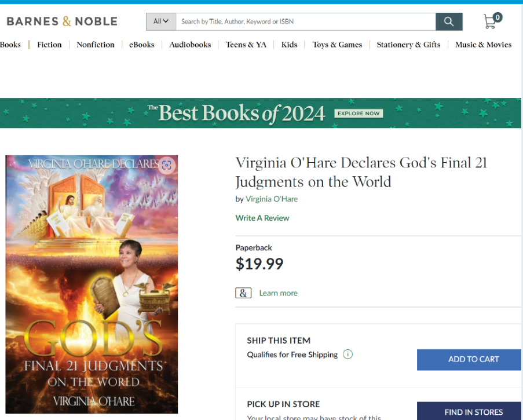Viewport: 523px width, 420px height.
Task: Select the eBooks menu item
Action: [142, 45]
